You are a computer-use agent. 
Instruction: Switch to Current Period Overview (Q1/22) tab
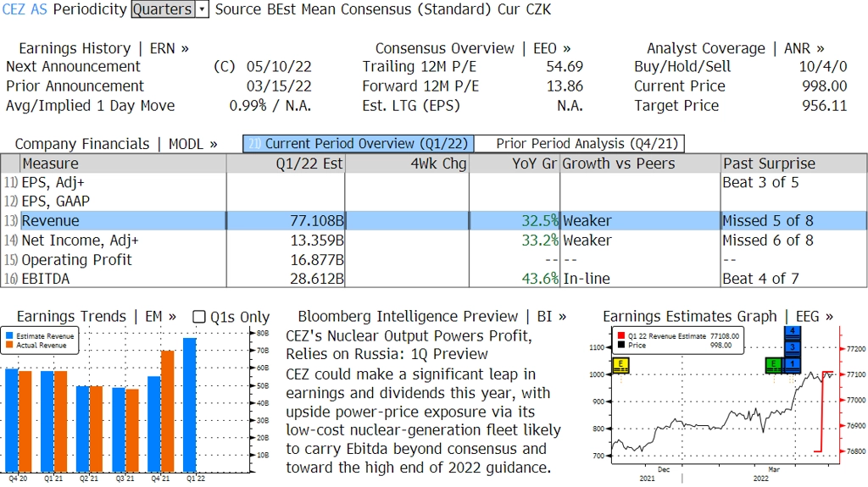click(359, 144)
